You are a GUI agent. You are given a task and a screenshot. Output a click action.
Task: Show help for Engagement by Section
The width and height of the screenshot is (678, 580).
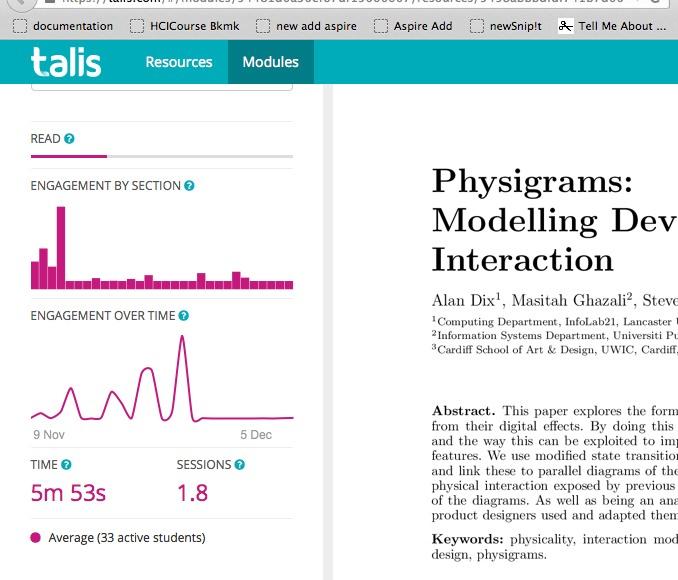pos(189,186)
